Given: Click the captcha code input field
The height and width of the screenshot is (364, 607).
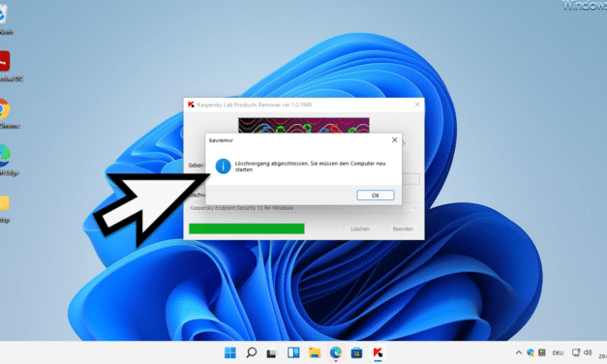Looking at the screenshot, I should click(x=410, y=179).
